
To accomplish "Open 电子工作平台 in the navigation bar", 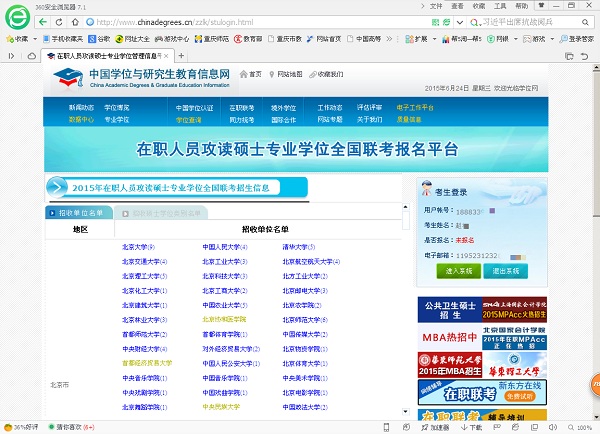I will 415,108.
